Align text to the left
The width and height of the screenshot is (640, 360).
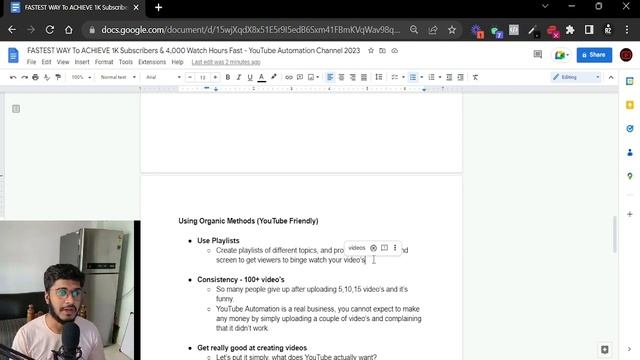point(330,77)
